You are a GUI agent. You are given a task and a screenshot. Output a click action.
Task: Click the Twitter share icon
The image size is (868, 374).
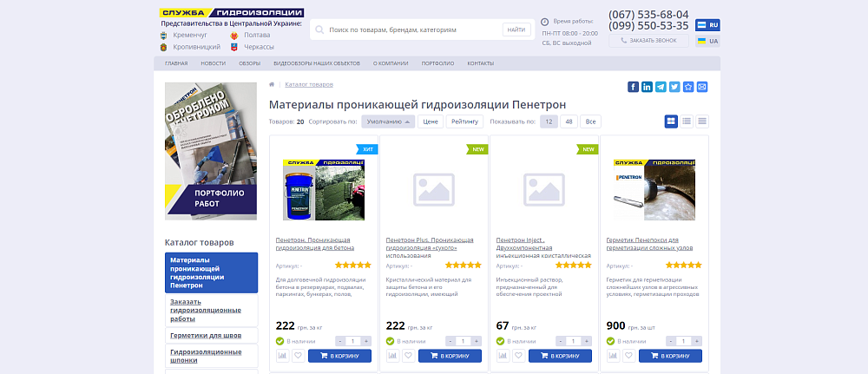674,87
